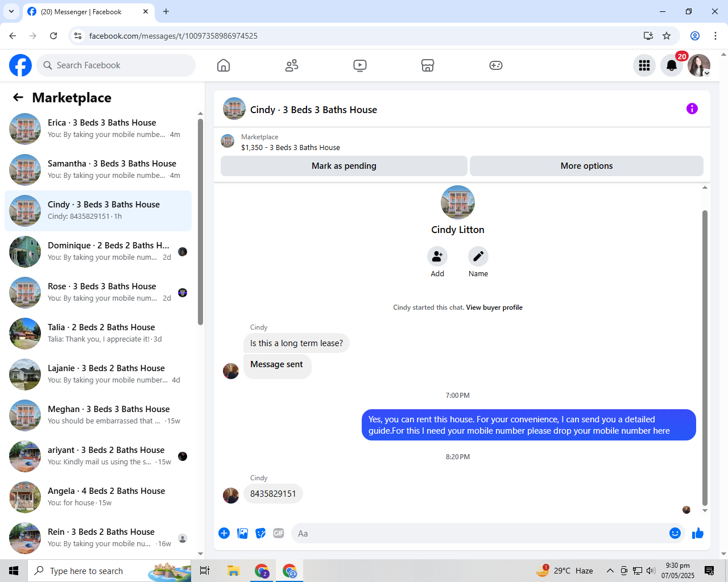Click the conversation list scrollbar
728x582 pixels.
coord(200,222)
